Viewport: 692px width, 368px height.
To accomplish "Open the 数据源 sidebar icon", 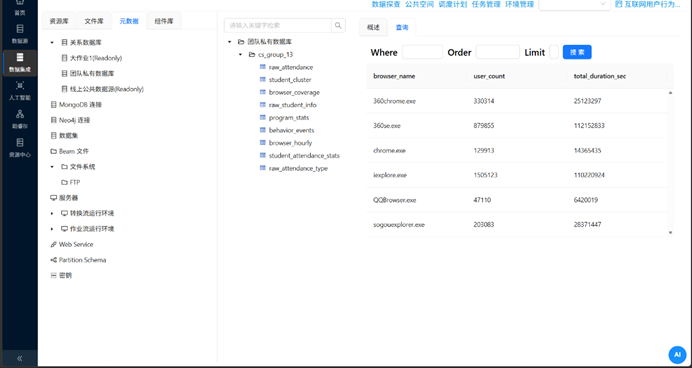I will pyautogui.click(x=20, y=29).
